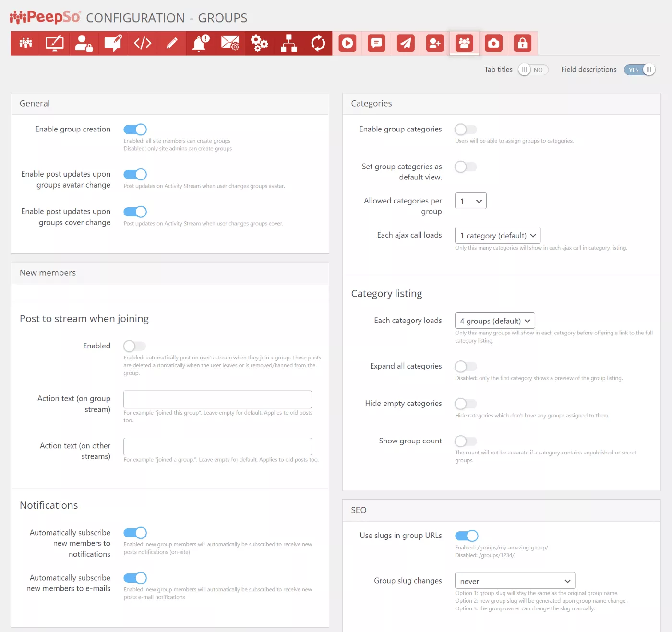Turn on Hide empty categories
The height and width of the screenshot is (632, 672).
(466, 404)
